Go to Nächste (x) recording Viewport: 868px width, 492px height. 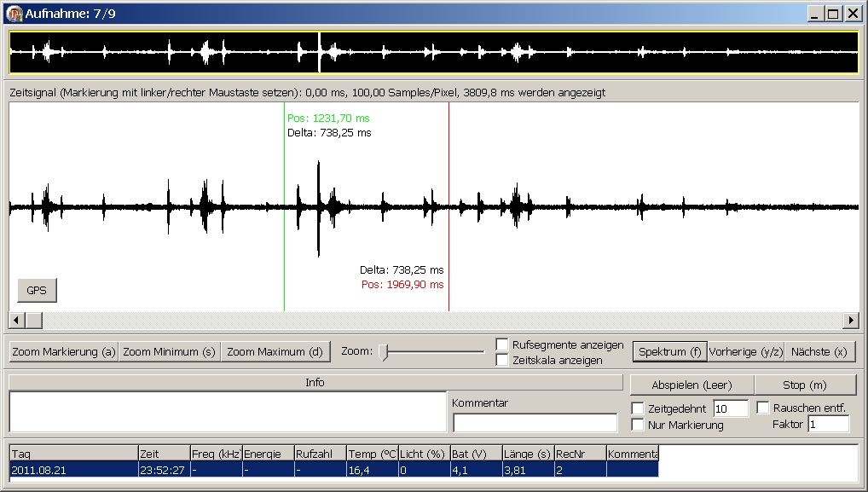(x=819, y=351)
